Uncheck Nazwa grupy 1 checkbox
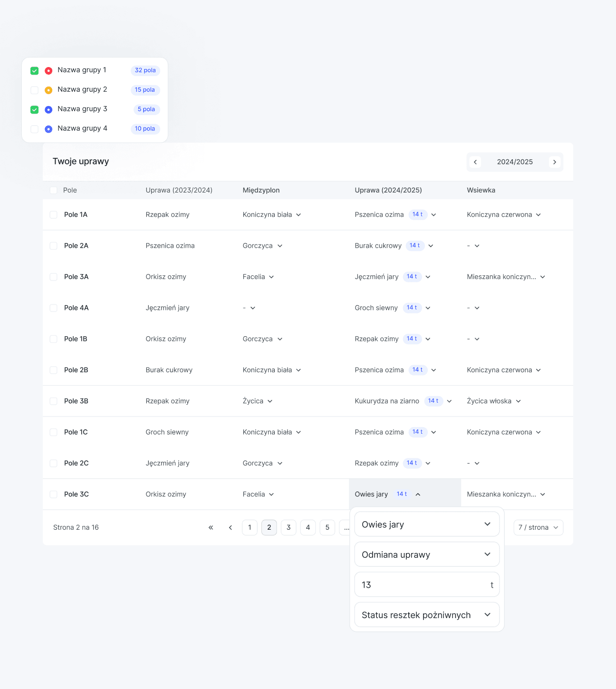This screenshot has width=616, height=689. (35, 71)
